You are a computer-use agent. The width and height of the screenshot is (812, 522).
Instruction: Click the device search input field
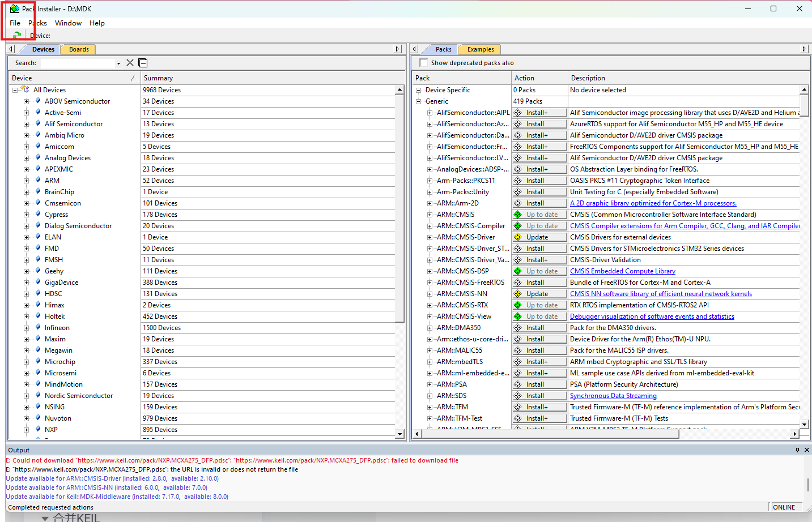(78, 63)
